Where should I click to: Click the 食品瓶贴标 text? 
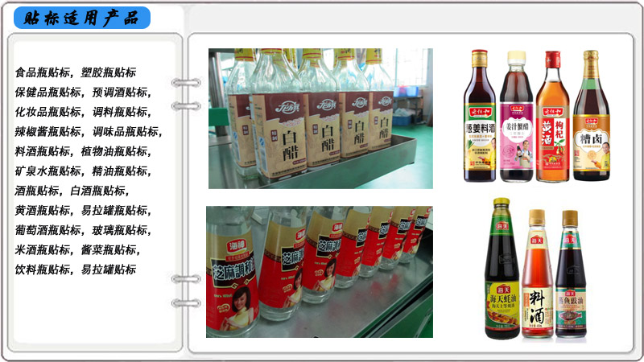click(x=43, y=72)
